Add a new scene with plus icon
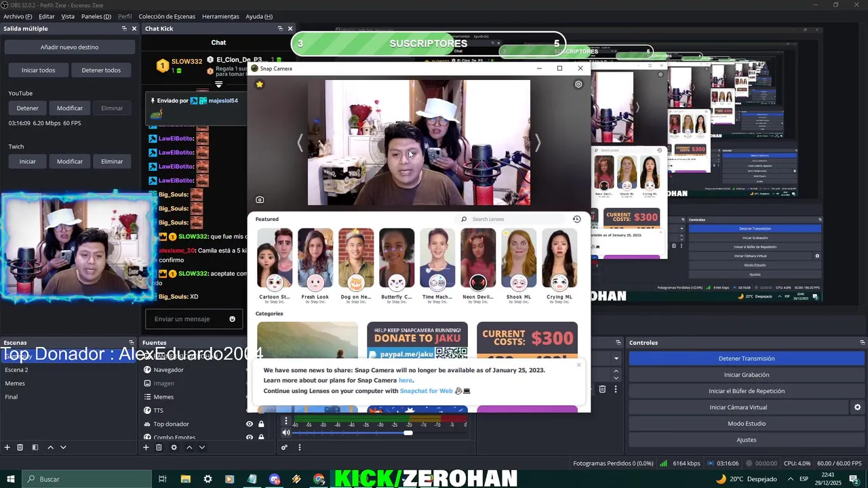868x488 pixels. point(7,447)
